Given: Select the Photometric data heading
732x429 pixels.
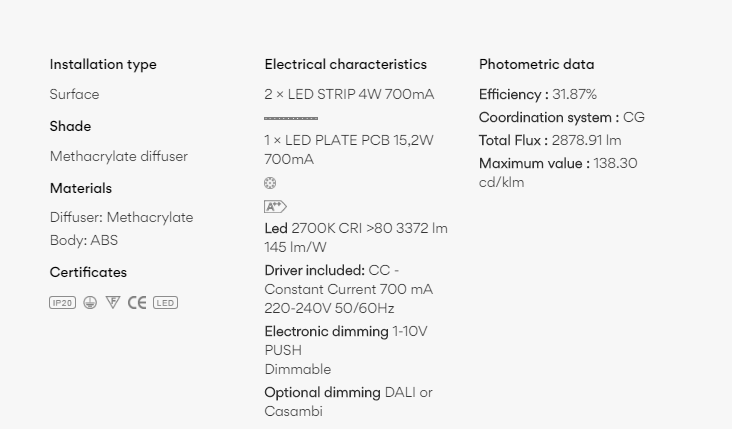Looking at the screenshot, I should [x=536, y=64].
